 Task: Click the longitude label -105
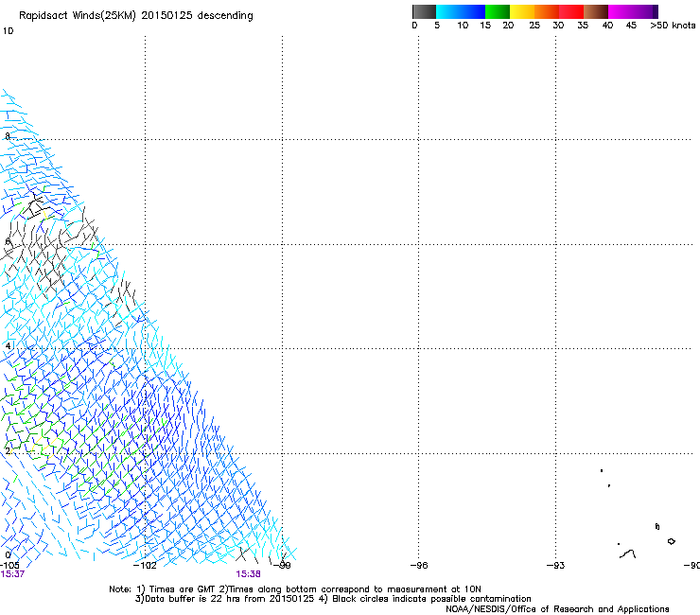click(x=9, y=565)
